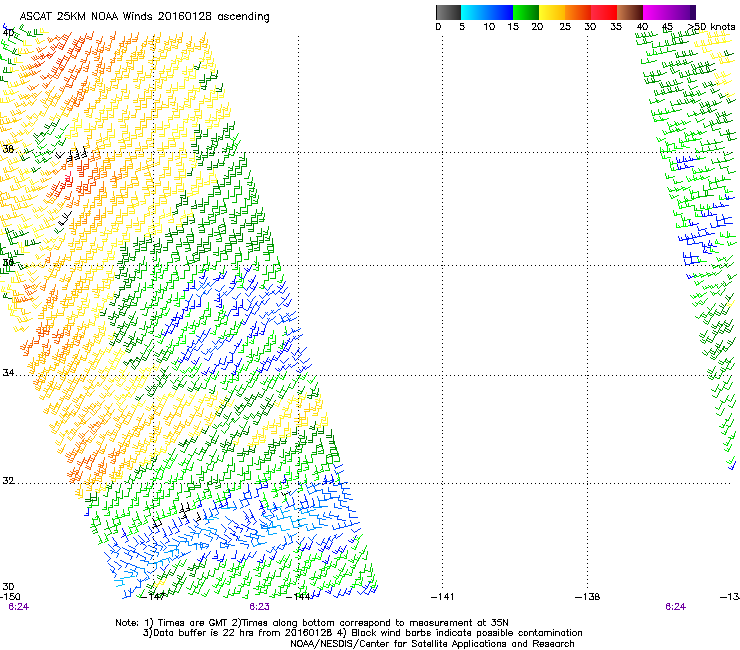Select the cyan-blue 5-15 knots legend segment
Viewport: 740px width, 650px height.
(x=487, y=12)
